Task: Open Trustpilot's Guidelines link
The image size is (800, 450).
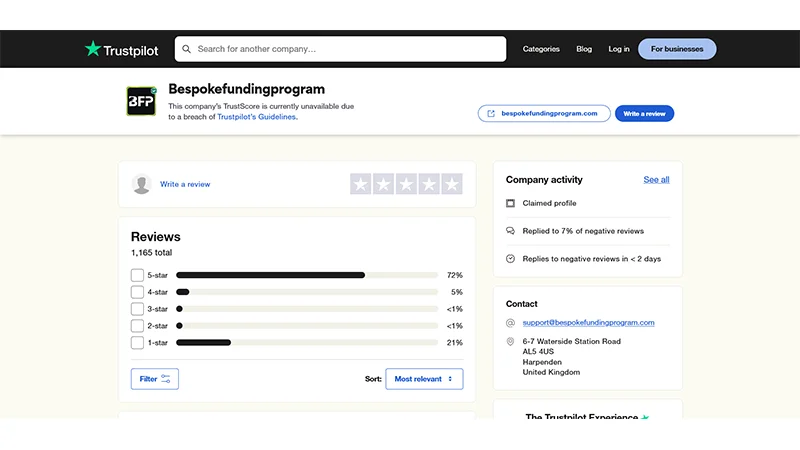Action: click(x=257, y=117)
